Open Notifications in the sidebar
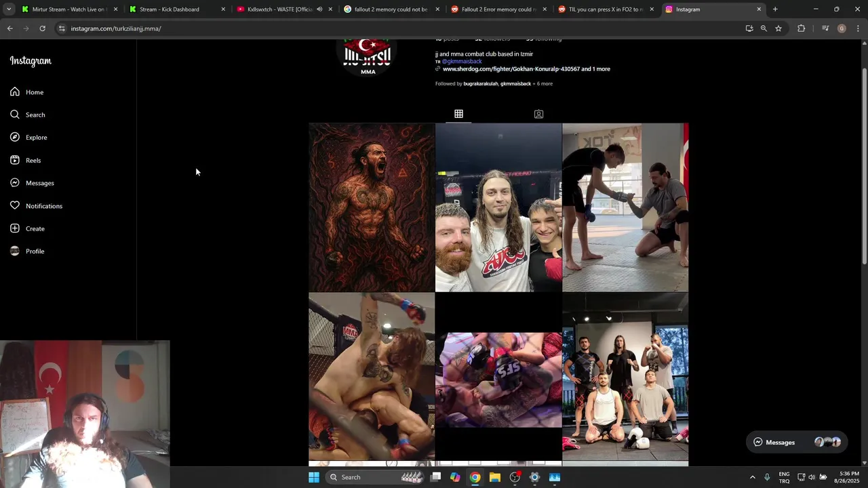868x488 pixels. pyautogui.click(x=37, y=206)
